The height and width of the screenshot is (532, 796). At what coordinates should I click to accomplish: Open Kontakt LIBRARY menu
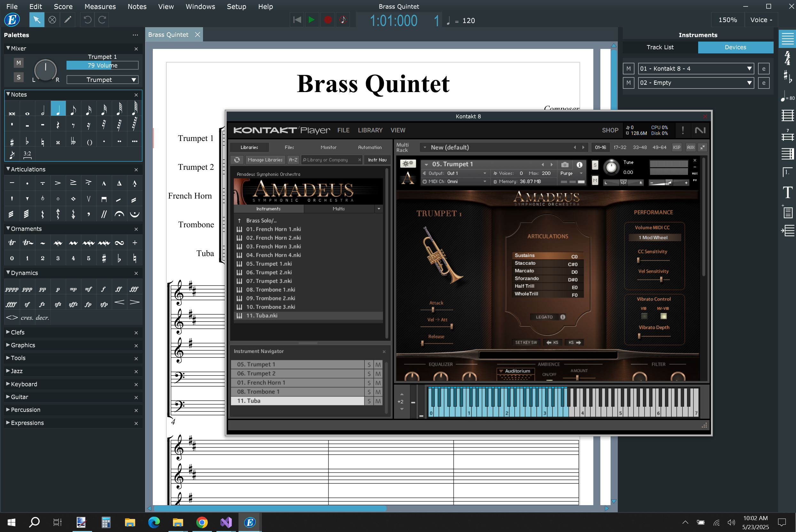370,130
